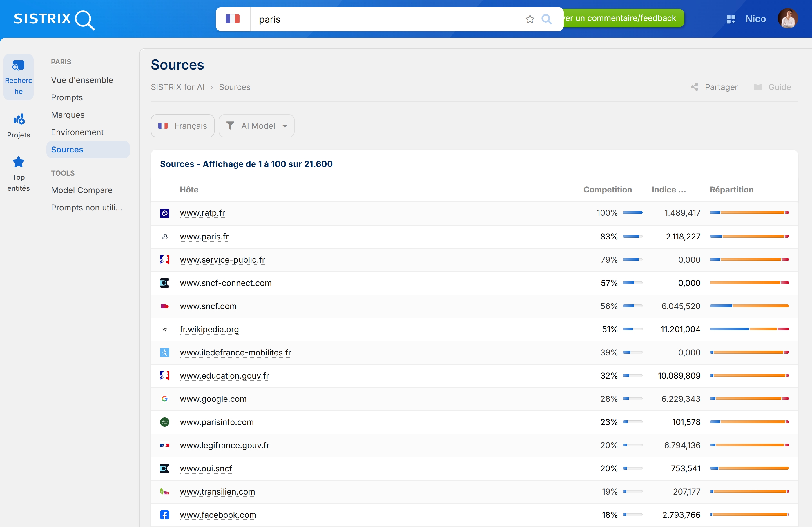Screen dimensions: 812x527
Task: Click the Sources breadcrumb link
Action: pos(235,87)
